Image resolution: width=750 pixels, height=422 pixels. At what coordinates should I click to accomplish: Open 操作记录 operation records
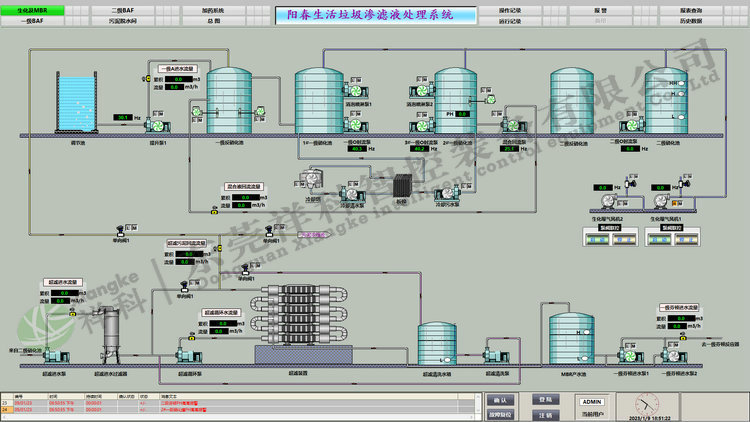pyautogui.click(x=510, y=9)
